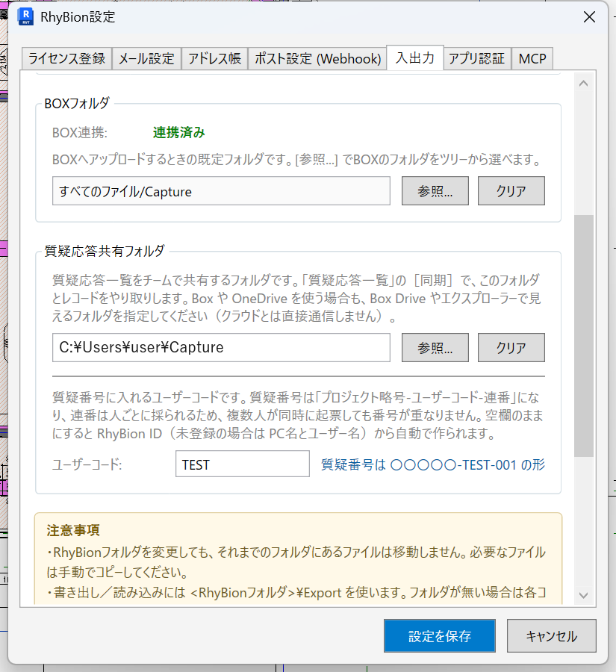Browse with 参照... for BOX folder
Screen dimensions: 616x672
pyautogui.click(x=435, y=191)
